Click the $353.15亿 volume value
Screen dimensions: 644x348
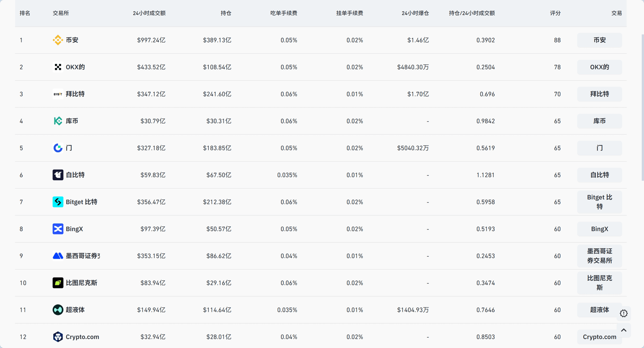pyautogui.click(x=151, y=256)
